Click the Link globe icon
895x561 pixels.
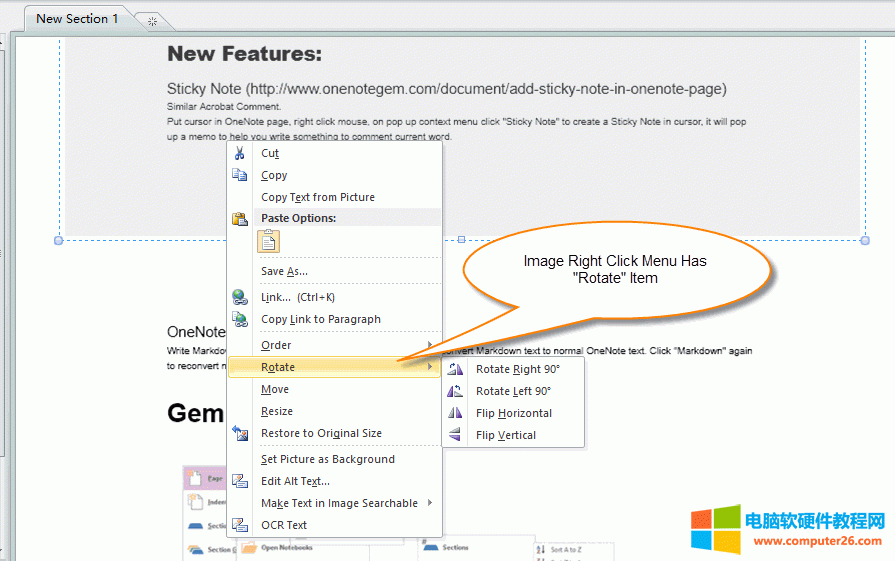240,297
